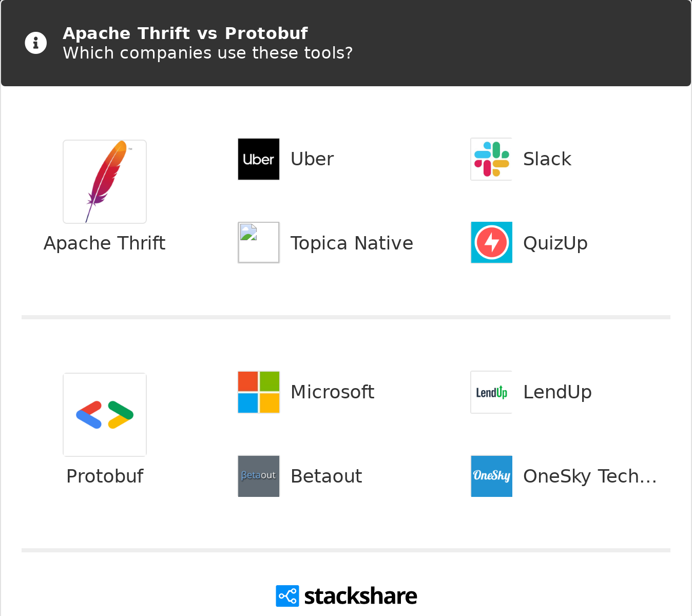This screenshot has height=616, width=692.
Task: Open the Slack company name link
Action: coord(547,159)
